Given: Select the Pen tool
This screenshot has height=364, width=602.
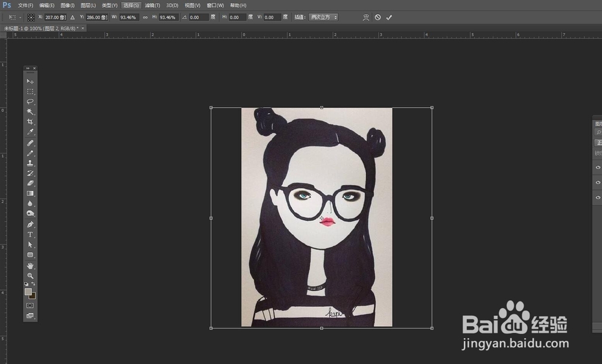Looking at the screenshot, I should (30, 224).
